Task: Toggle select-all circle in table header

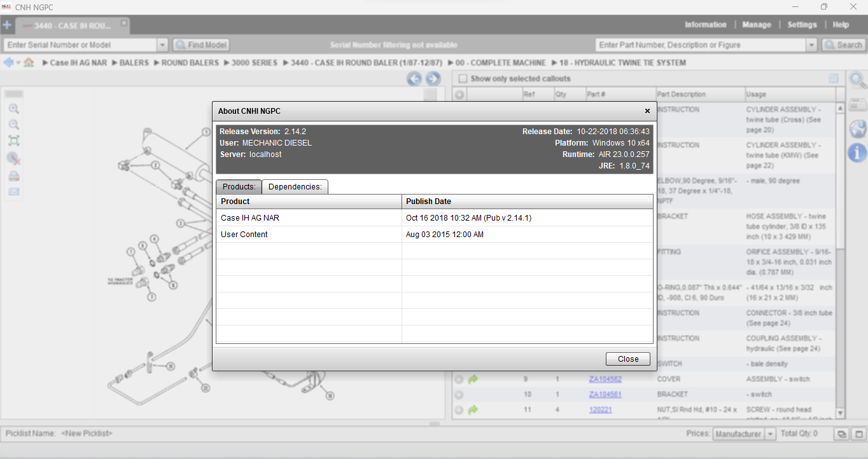Action: (459, 95)
